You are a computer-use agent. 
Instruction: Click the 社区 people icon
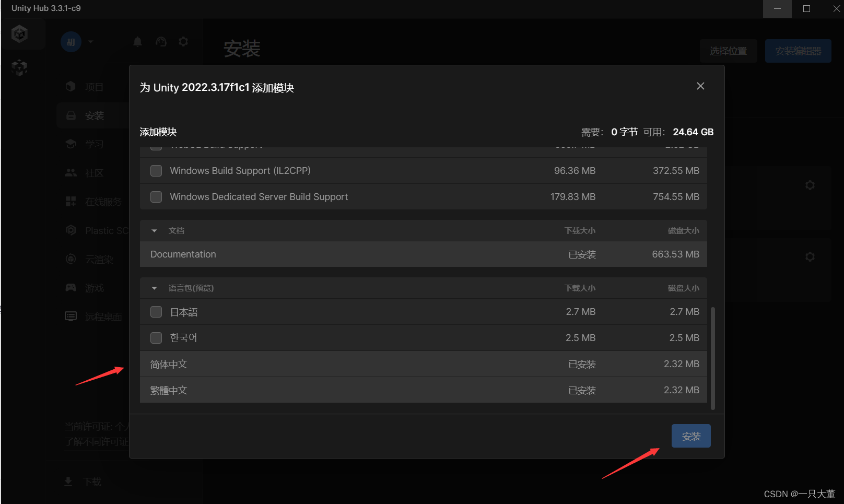point(71,172)
